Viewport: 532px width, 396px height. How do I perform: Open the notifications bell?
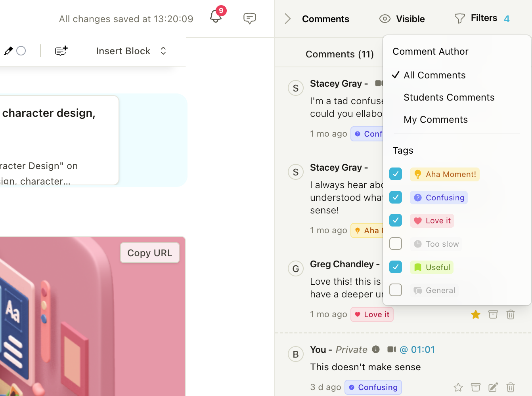(x=216, y=17)
